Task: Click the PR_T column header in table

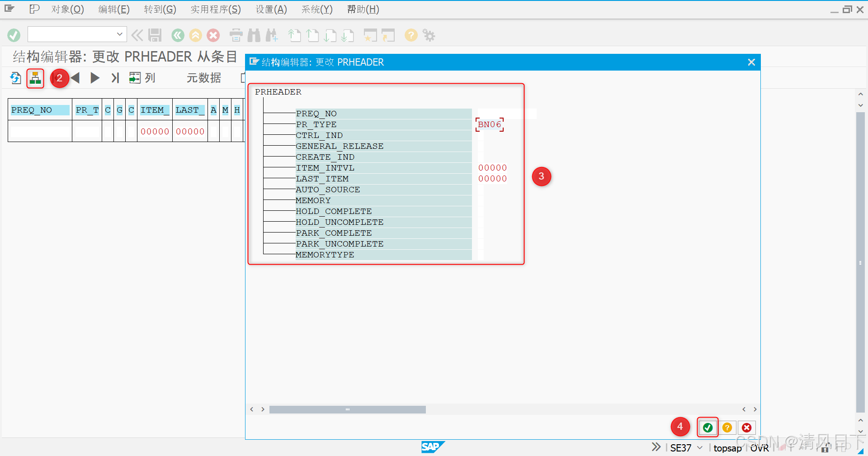Action: (x=87, y=110)
